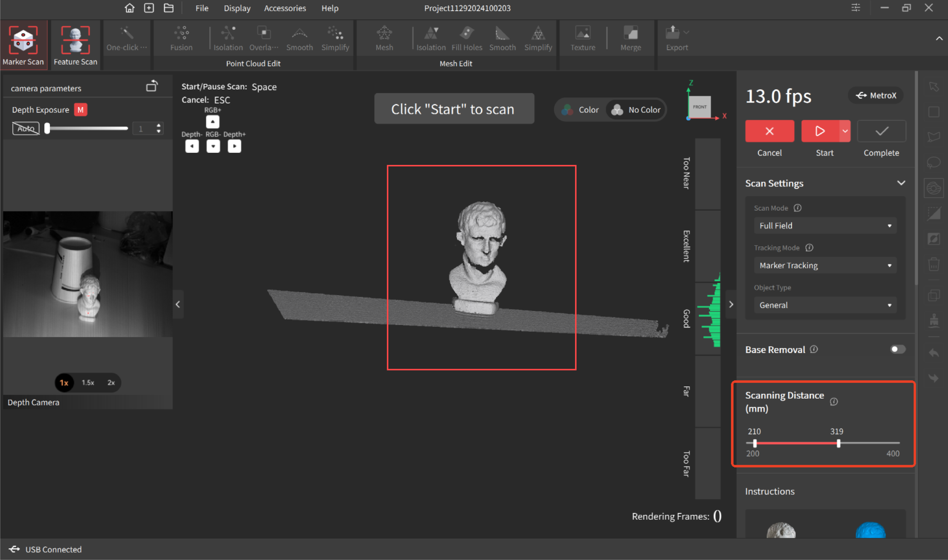Open the Help menu
948x560 pixels.
330,8
